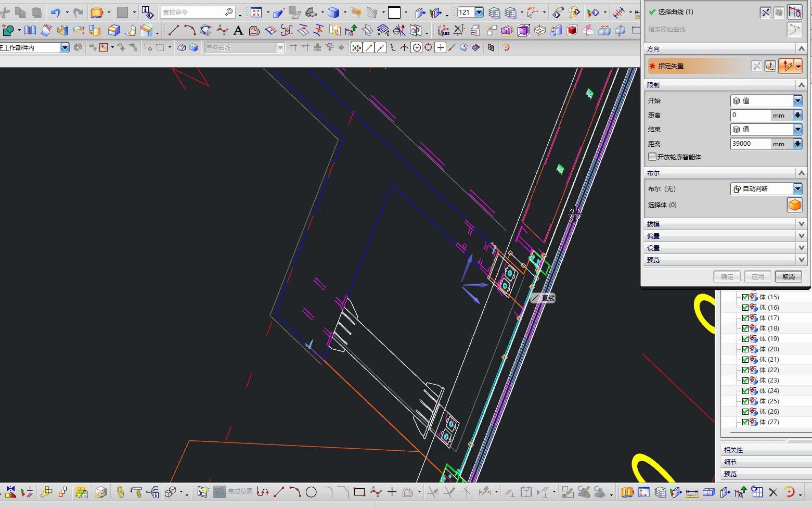
Task: Click the Arc tool in the curve toolbar
Action: 189,31
